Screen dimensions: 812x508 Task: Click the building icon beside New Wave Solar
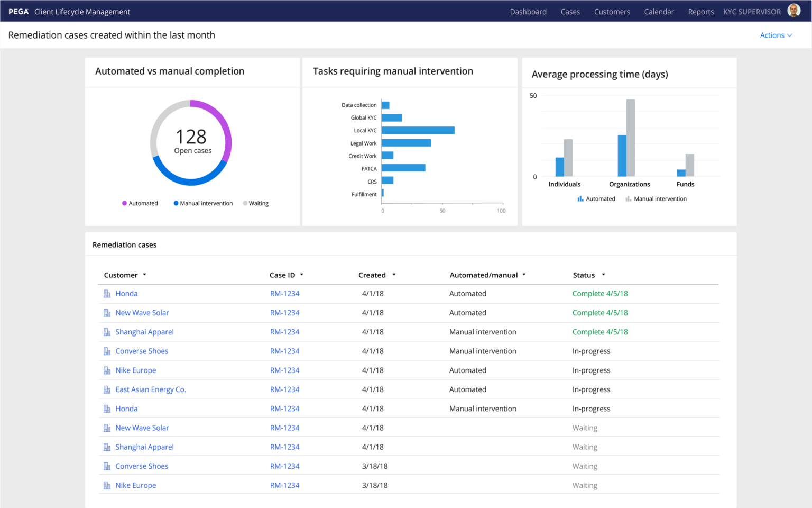(x=106, y=312)
